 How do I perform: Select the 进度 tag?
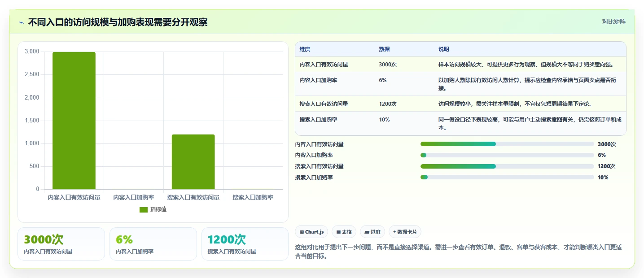(x=372, y=232)
